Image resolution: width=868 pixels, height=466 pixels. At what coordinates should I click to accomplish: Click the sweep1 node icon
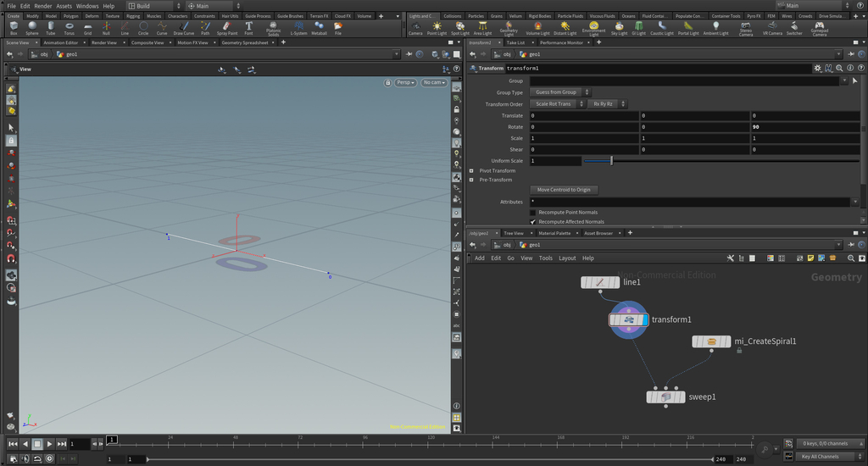(666, 397)
